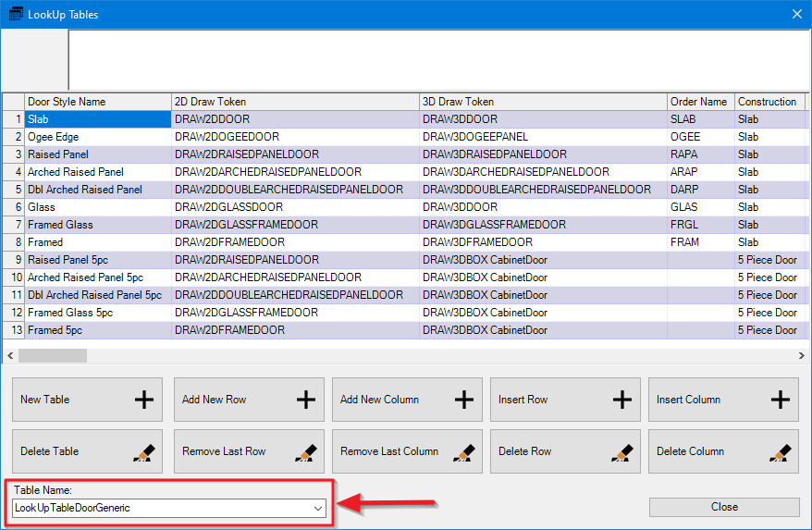Click the horizontal scrollbar right arrow
812x530 pixels.
coord(801,355)
